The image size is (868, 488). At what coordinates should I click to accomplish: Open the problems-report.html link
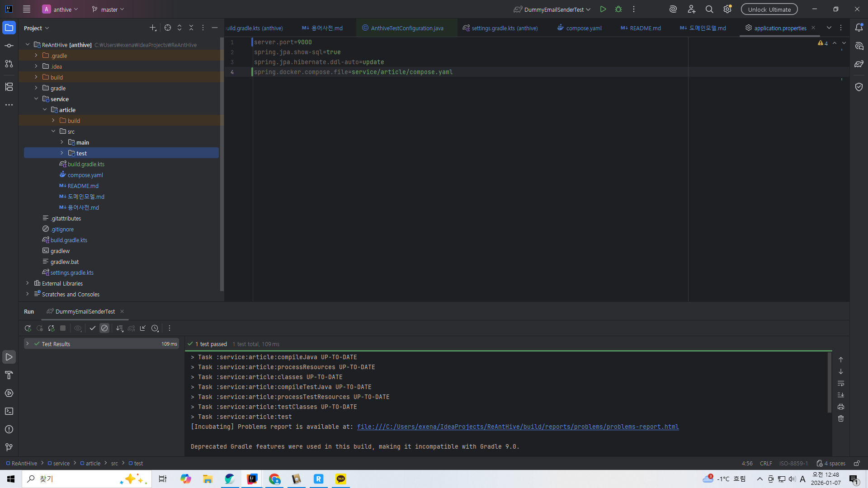pyautogui.click(x=518, y=427)
